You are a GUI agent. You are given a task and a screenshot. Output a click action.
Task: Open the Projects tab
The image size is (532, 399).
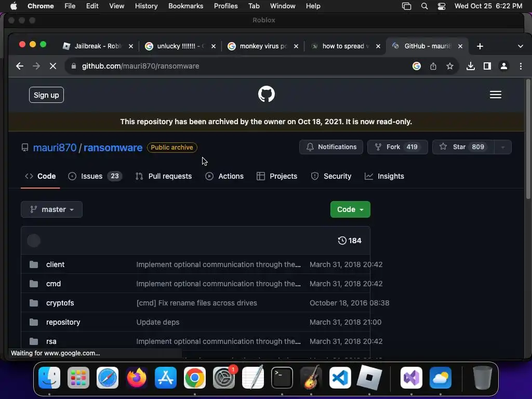pos(277,176)
